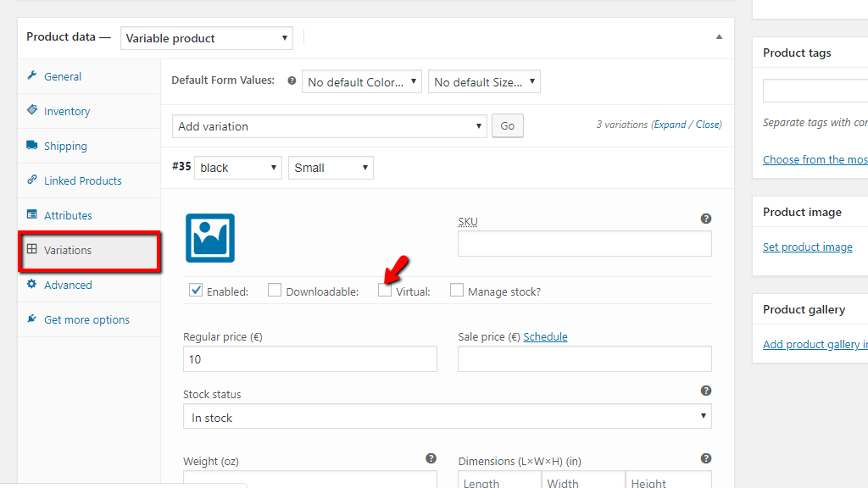
Task: Click the tag icon beside Inventory
Action: (31, 109)
